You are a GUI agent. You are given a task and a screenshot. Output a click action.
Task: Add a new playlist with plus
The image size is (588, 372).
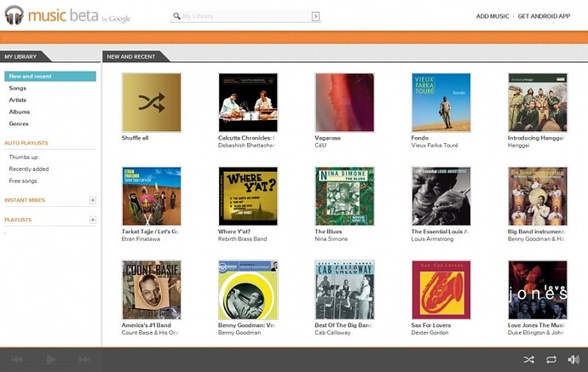point(93,220)
